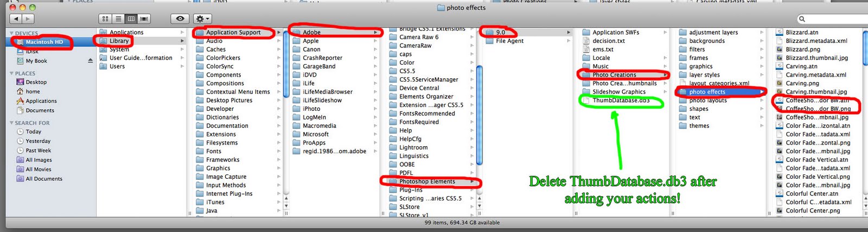868x232 pixels.
Task: Open Applications from the sidebar
Action: (41, 101)
